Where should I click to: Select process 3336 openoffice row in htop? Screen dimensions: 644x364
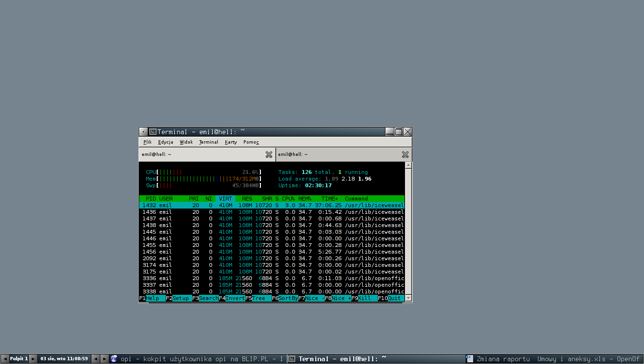point(271,278)
